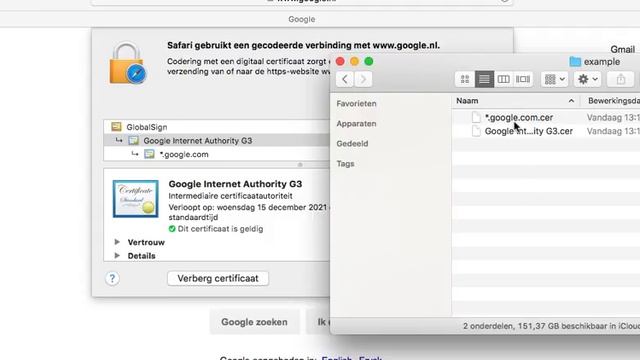Click the file icon of *.google.com.cer

click(476, 118)
